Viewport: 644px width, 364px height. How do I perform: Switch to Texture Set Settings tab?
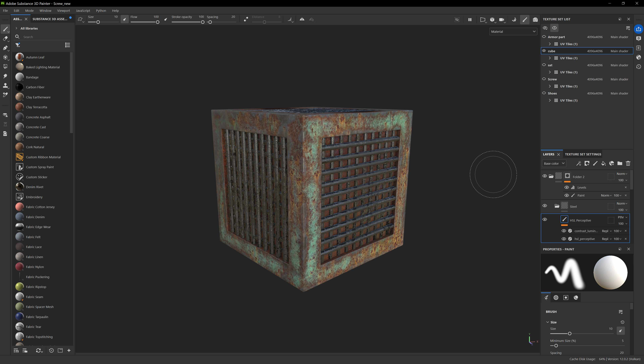coord(583,154)
